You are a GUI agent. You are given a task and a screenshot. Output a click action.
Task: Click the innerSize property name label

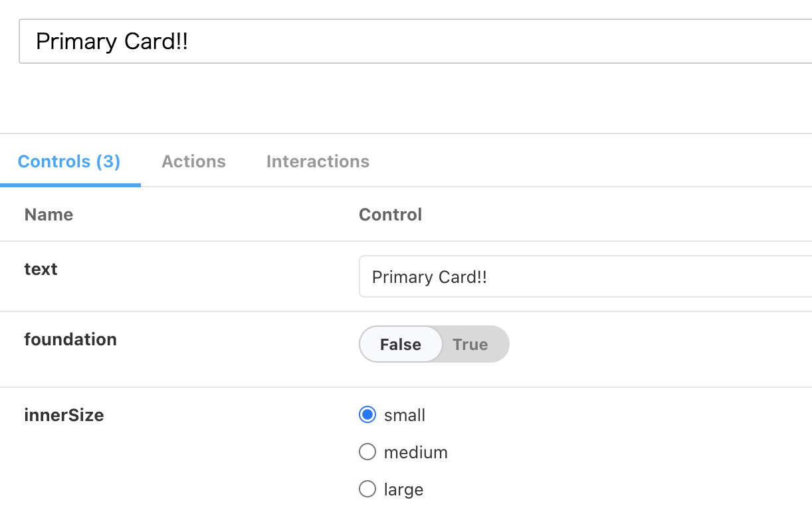64,415
